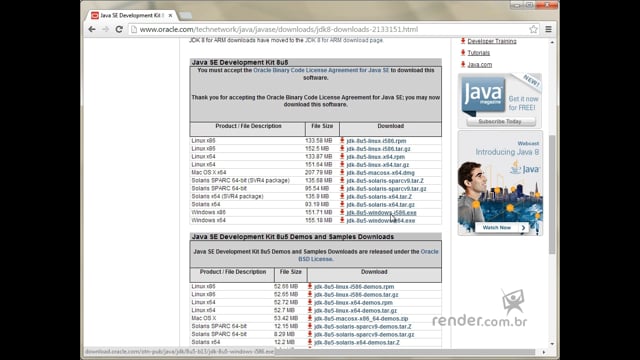Click the horizontal scrollbar thumb
The height and width of the screenshot is (360, 640).
pyautogui.click(x=404, y=352)
